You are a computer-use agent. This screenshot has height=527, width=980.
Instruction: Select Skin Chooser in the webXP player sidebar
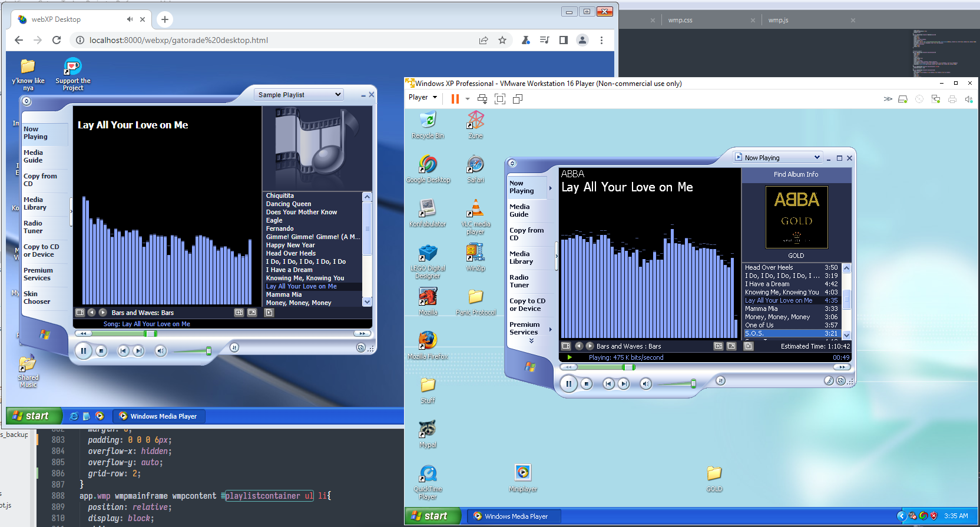pos(37,298)
